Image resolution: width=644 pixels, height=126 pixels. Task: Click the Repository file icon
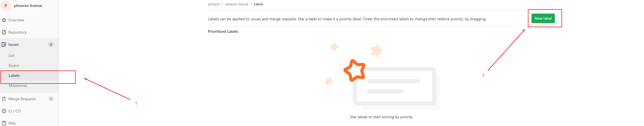(4, 32)
